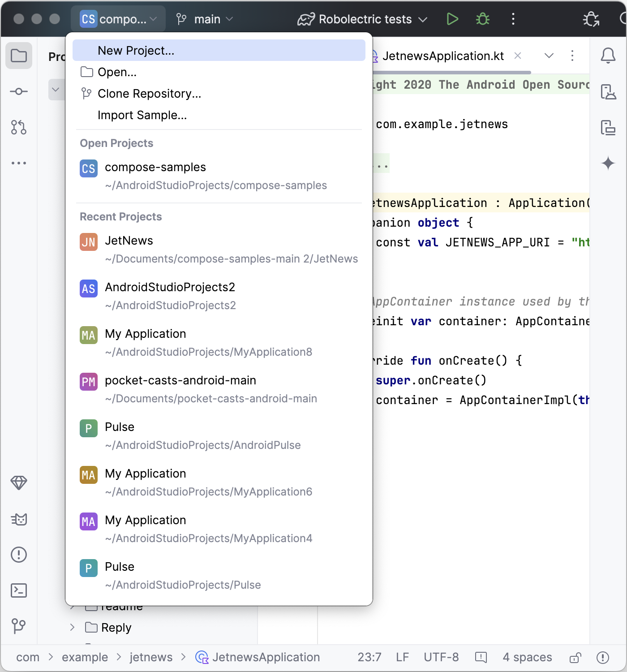Close the JetnewsApplication.kt editor tab

coord(518,56)
